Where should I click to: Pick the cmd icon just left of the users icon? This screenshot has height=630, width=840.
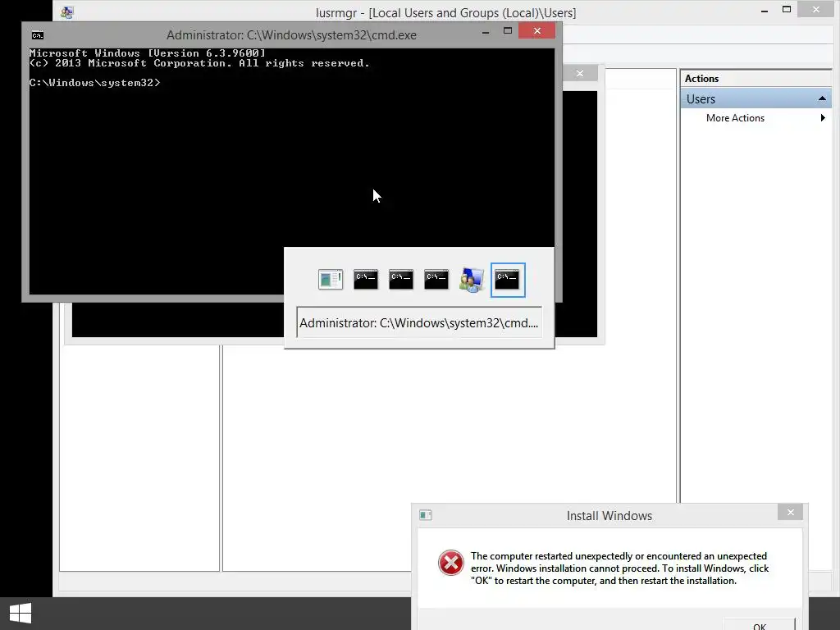436,280
